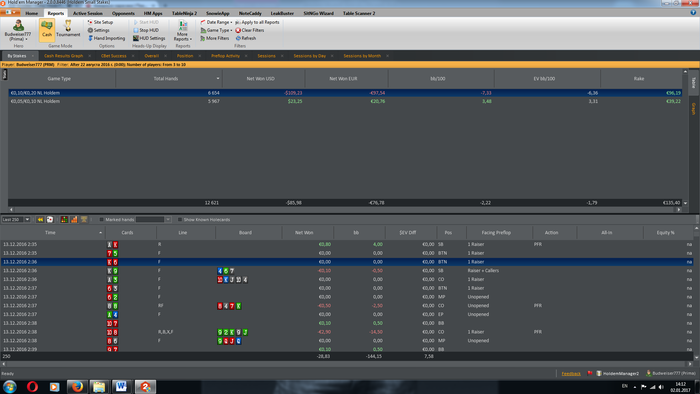Viewport: 700px width, 394px height.
Task: Open More Reports menu
Action: pos(182,30)
